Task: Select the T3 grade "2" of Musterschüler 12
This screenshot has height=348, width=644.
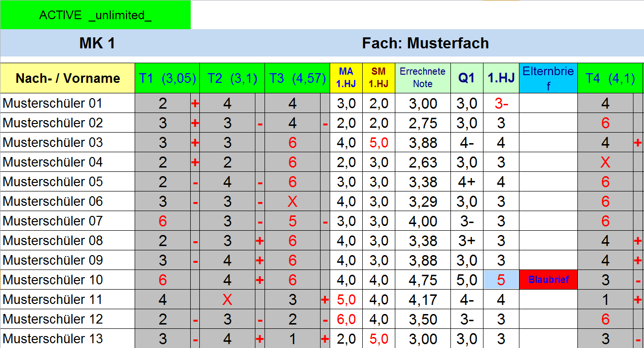Action: click(x=292, y=319)
